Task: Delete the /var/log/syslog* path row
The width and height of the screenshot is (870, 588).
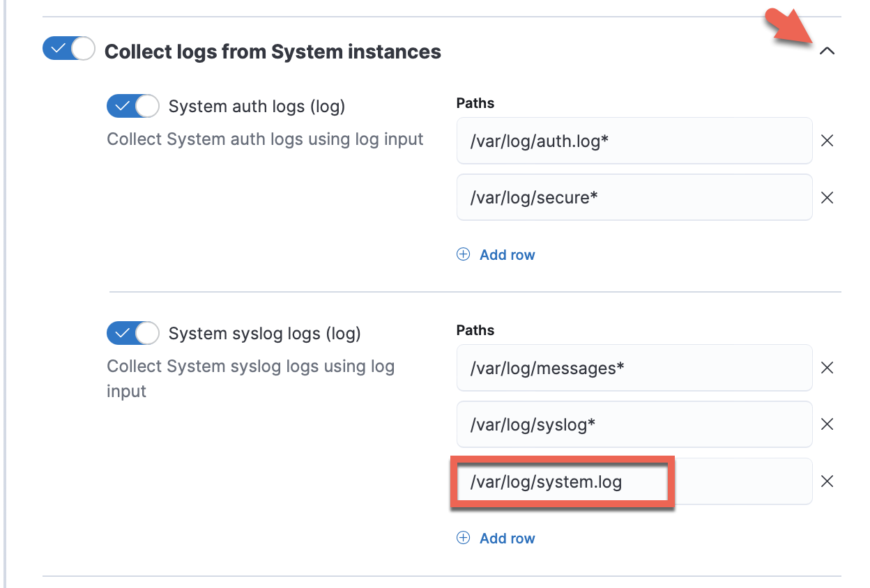Action: (x=827, y=424)
